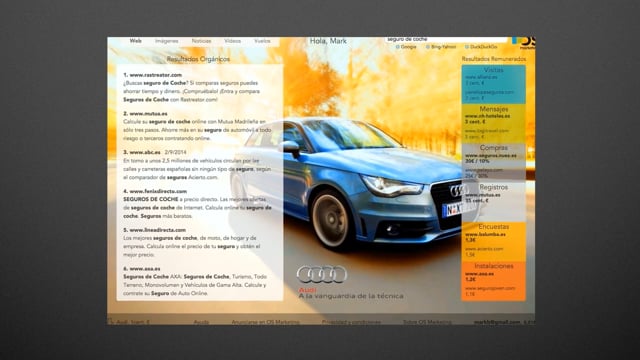Switch to the Imágenes tab
The width and height of the screenshot is (640, 360).
coord(167,41)
